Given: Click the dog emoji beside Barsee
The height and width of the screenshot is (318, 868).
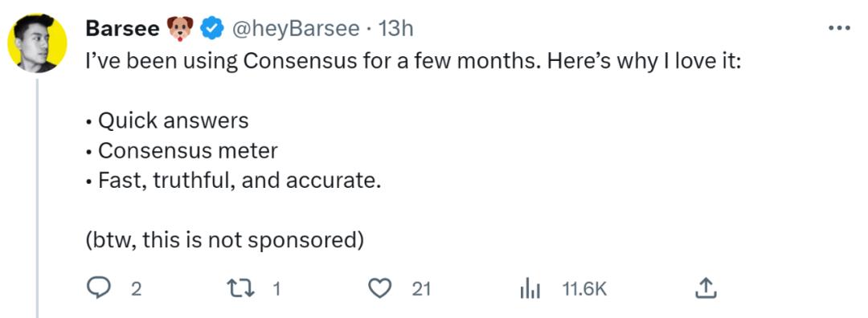Looking at the screenshot, I should 181,29.
